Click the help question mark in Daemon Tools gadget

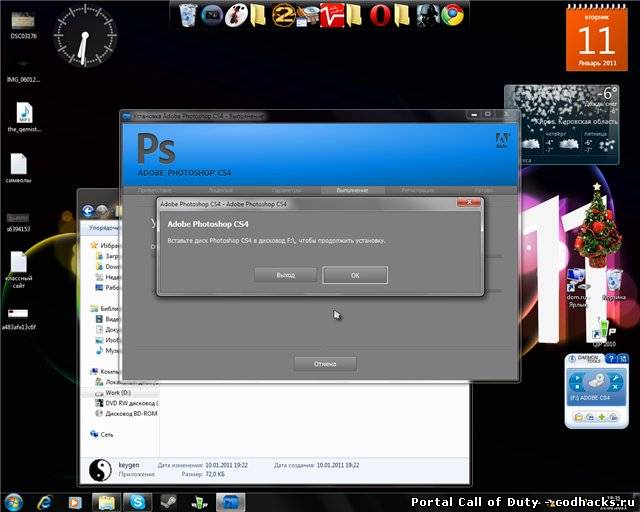(x=611, y=358)
